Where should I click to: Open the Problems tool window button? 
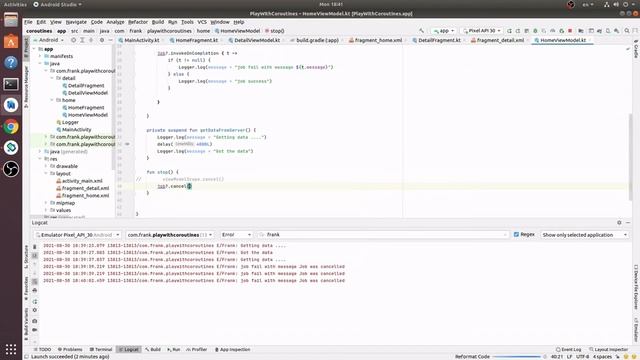[x=70, y=349]
